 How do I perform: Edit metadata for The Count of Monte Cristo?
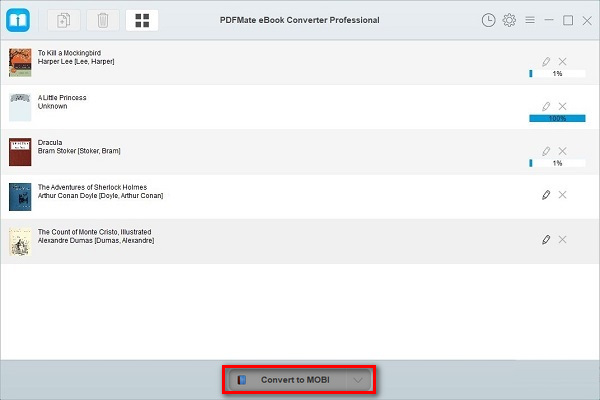[x=546, y=240]
